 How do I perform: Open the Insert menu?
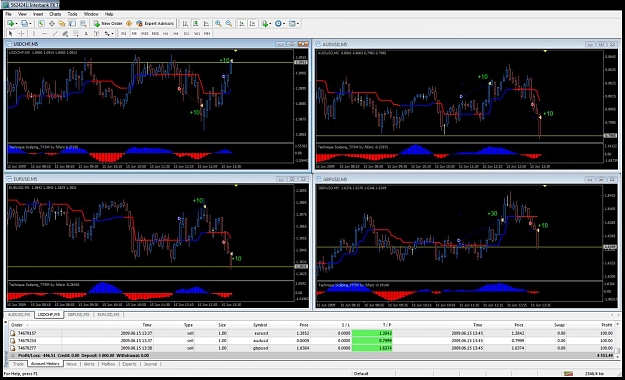[38, 14]
